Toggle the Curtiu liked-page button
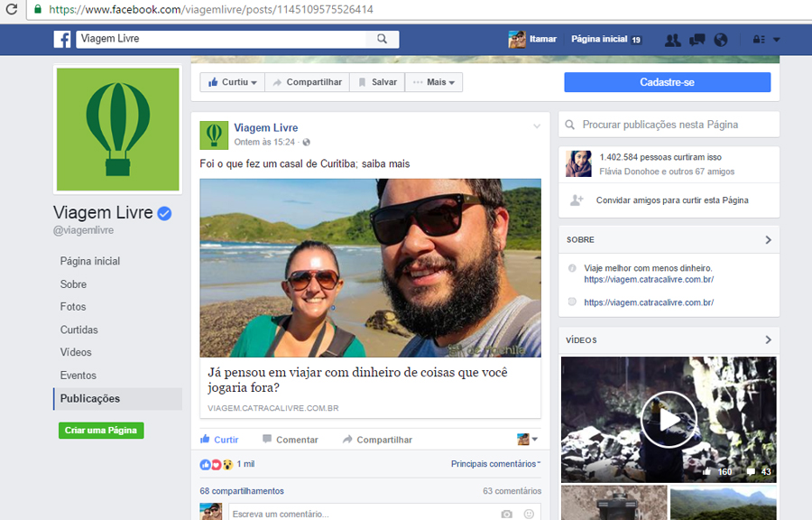The width and height of the screenshot is (812, 520). pyautogui.click(x=233, y=82)
